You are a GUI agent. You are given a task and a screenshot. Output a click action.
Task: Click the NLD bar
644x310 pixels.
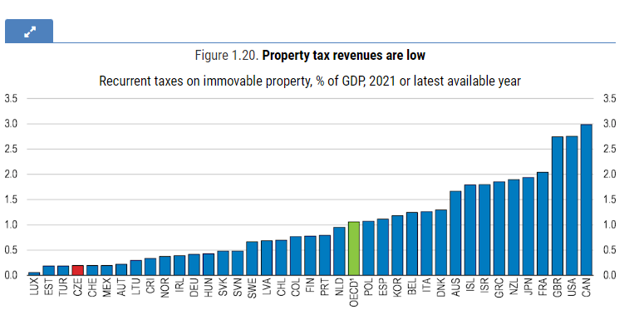click(339, 251)
